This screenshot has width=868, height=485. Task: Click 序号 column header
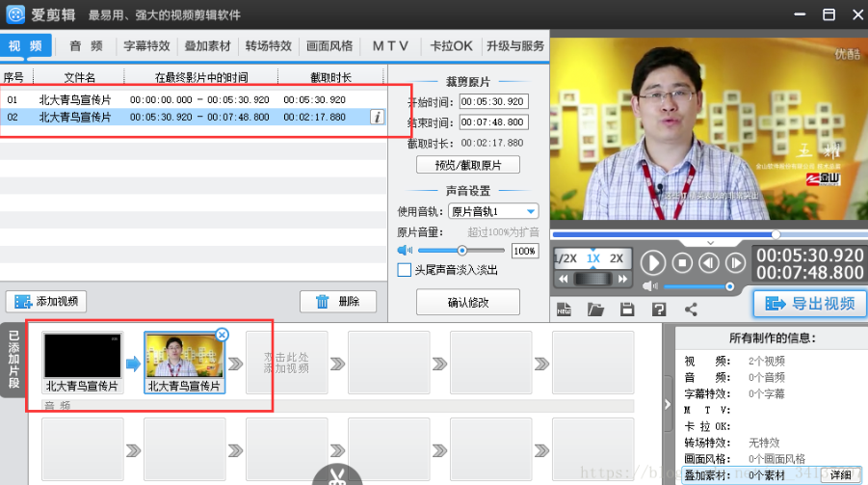pos(13,77)
